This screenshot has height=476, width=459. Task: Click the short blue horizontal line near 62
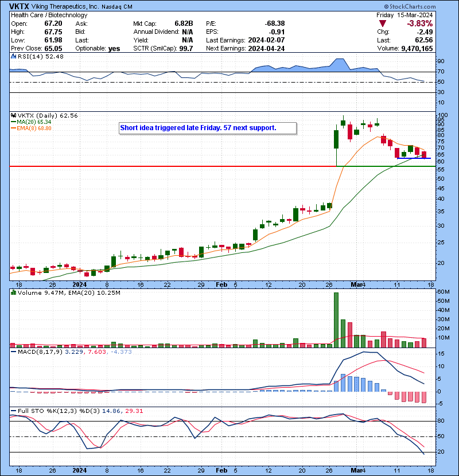[x=414, y=158]
